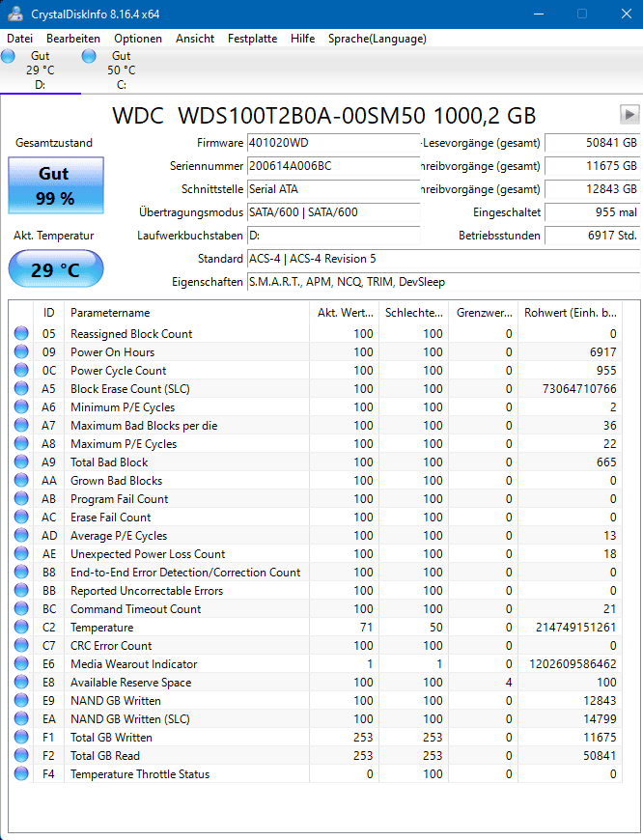Click the Lesevorgänge value 50841 GB
This screenshot has width=643, height=840.
[x=592, y=143]
